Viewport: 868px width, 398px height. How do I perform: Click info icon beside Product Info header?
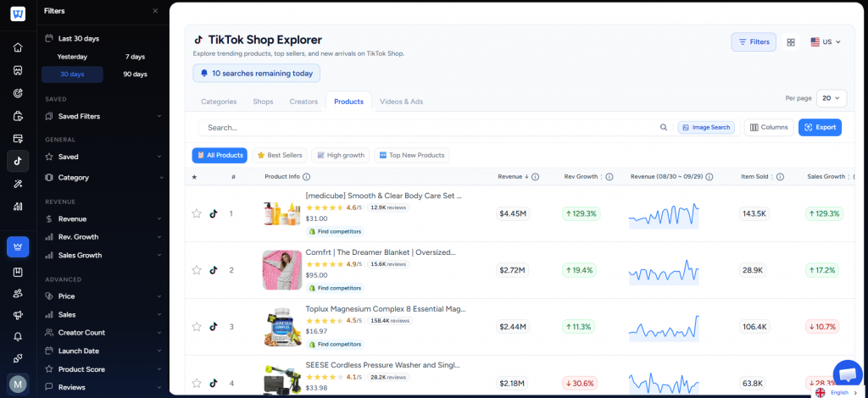(306, 177)
